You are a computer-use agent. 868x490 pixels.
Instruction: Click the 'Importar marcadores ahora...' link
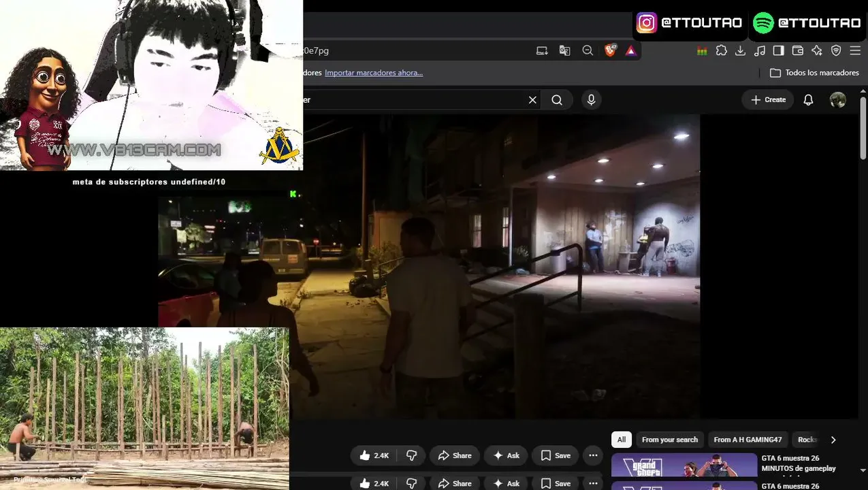[374, 73]
